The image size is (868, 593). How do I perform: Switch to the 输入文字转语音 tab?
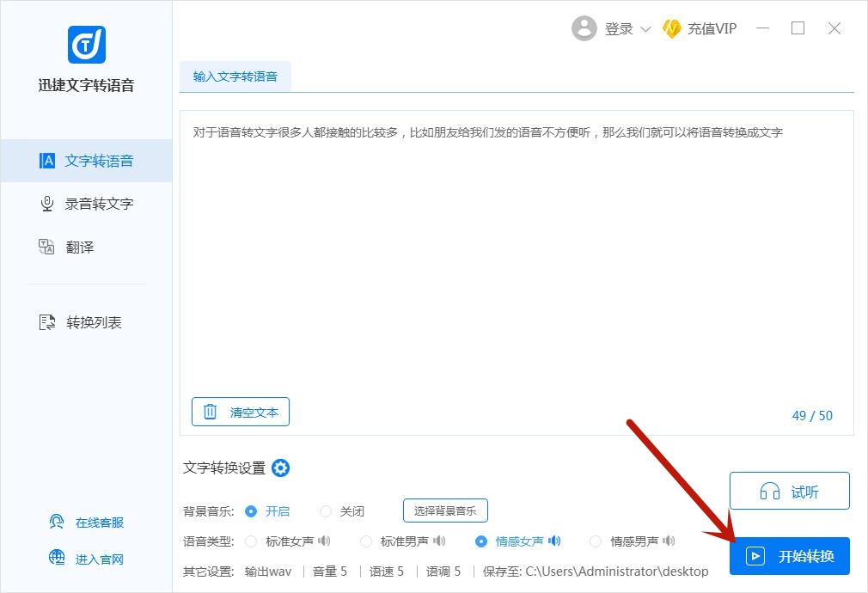(235, 76)
